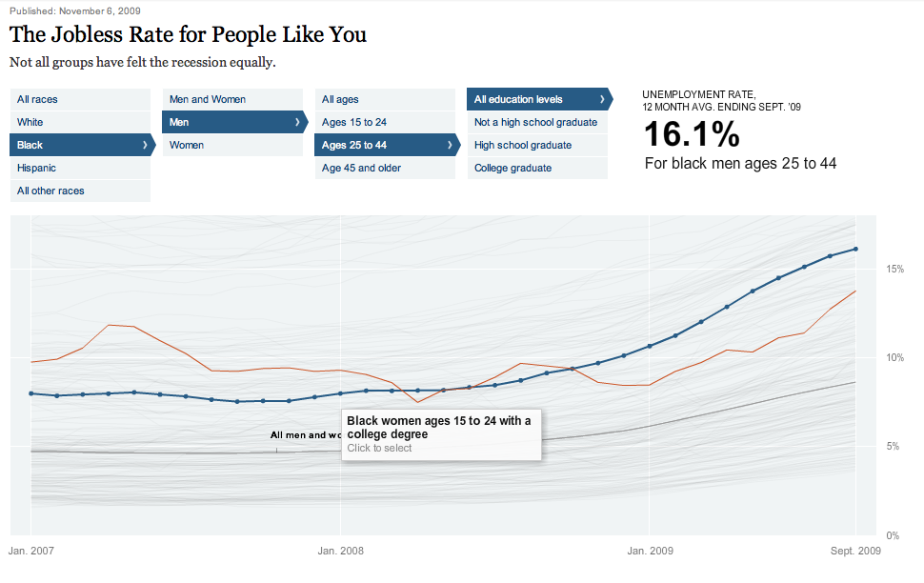
Task: Click the chevron arrow on the Black filter
Action: pos(146,145)
